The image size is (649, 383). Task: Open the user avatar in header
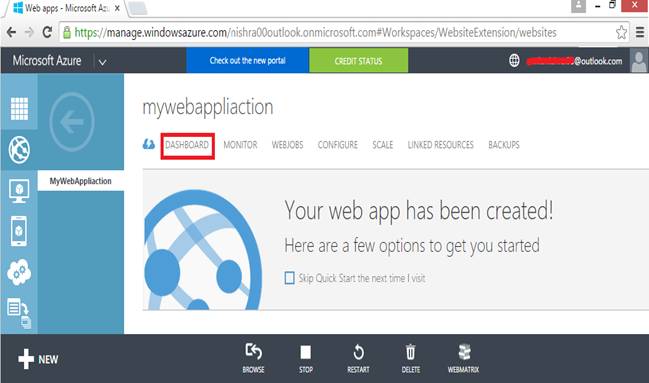(x=639, y=60)
